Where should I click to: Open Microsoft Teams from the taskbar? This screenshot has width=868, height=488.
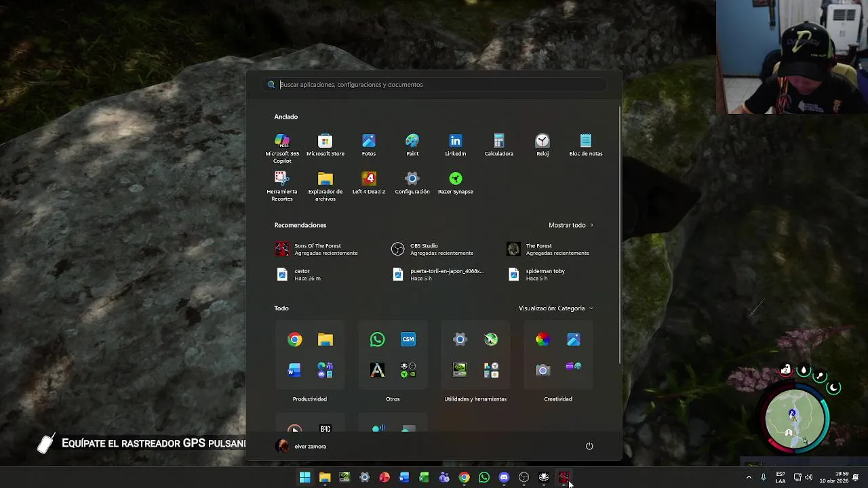click(444, 478)
